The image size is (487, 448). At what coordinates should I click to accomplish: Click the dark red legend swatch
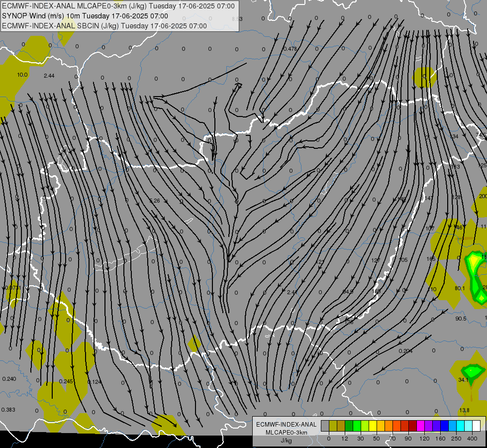[x=413, y=426]
